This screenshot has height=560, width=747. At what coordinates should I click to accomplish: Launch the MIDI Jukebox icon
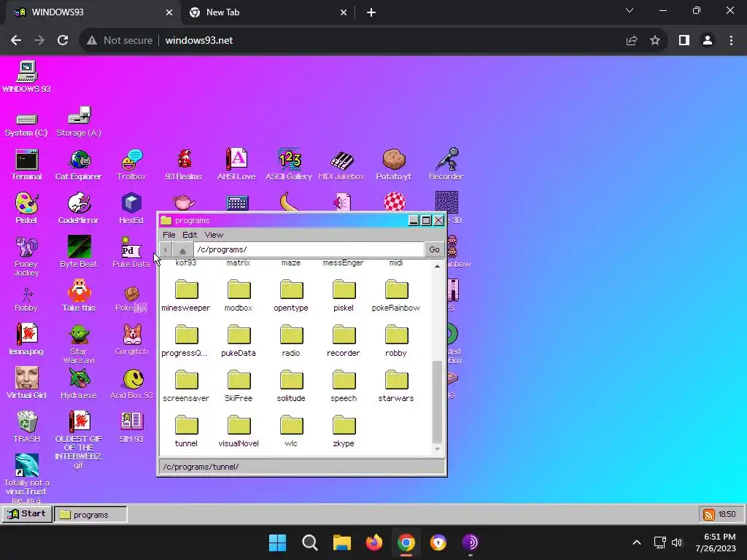tap(341, 164)
